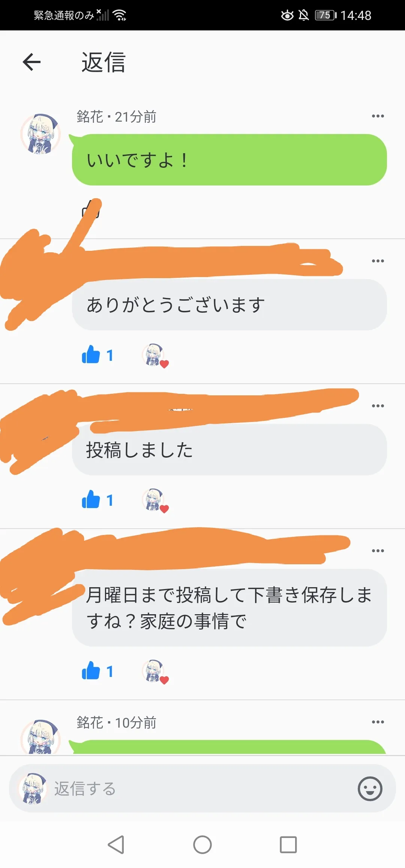
Task: Open emoji picker in reply bar
Action: (x=370, y=788)
